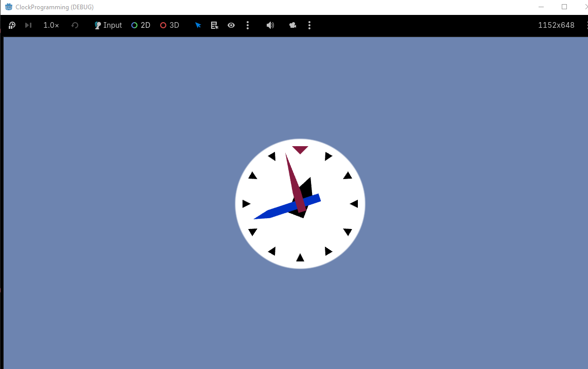Open the camera options three-dots menu
This screenshot has width=588, height=369.
[309, 25]
